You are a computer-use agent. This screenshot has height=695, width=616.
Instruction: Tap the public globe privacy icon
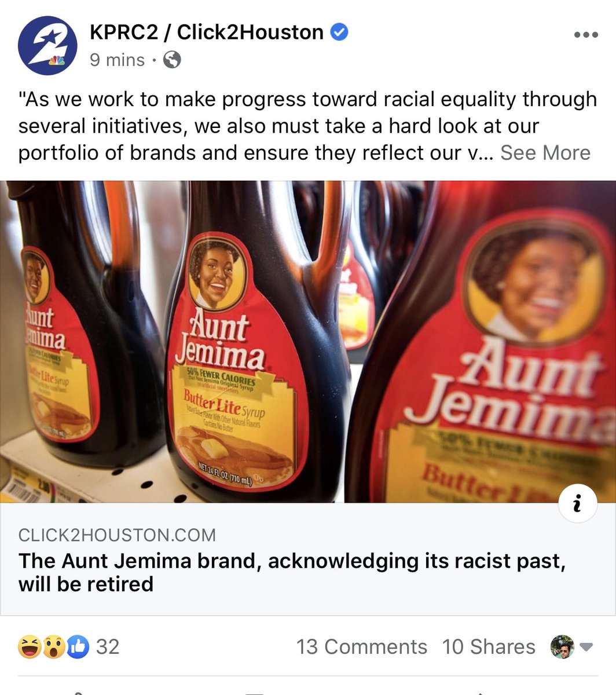[x=172, y=60]
